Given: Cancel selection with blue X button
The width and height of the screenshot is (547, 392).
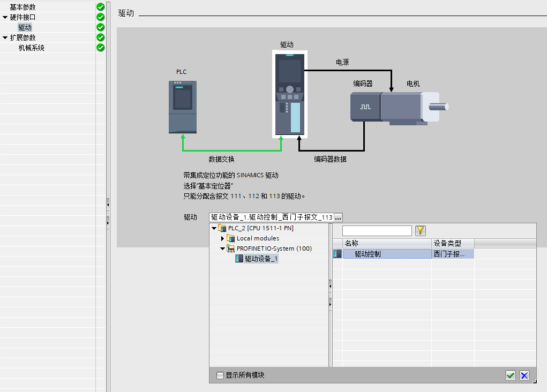Looking at the screenshot, I should (524, 375).
